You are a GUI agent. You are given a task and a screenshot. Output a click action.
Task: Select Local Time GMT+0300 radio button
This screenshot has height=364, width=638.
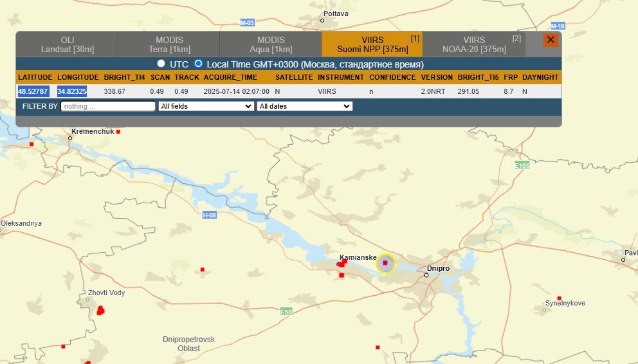[x=198, y=64]
